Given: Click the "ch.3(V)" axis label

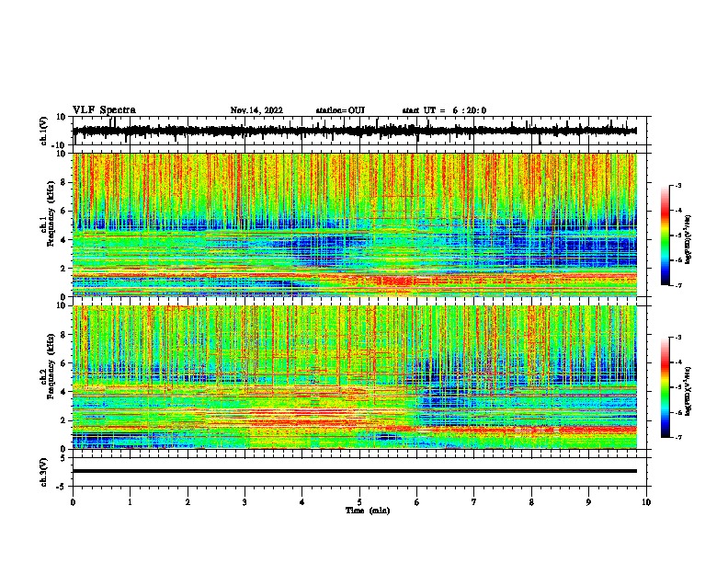Looking at the screenshot, I should [x=44, y=473].
